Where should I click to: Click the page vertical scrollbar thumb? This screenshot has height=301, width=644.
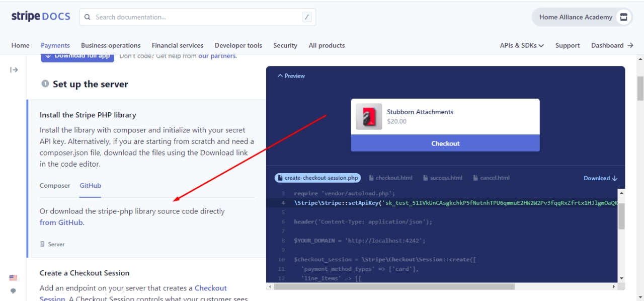640,88
